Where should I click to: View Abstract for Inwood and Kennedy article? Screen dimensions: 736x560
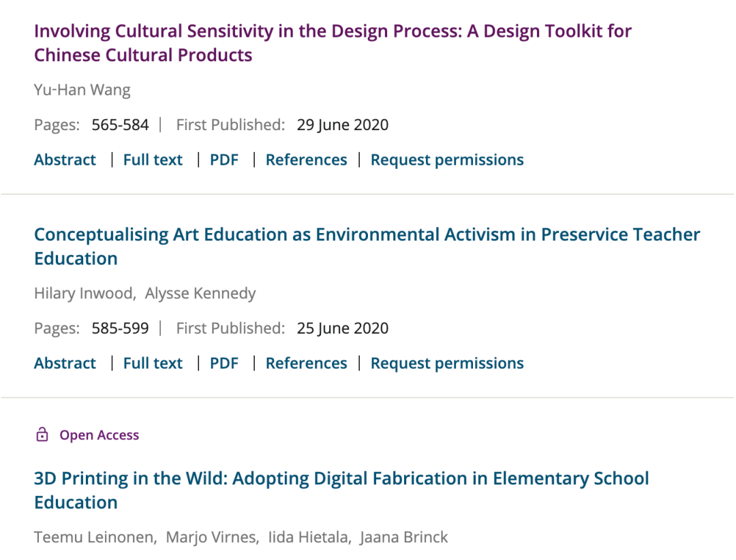tap(65, 363)
